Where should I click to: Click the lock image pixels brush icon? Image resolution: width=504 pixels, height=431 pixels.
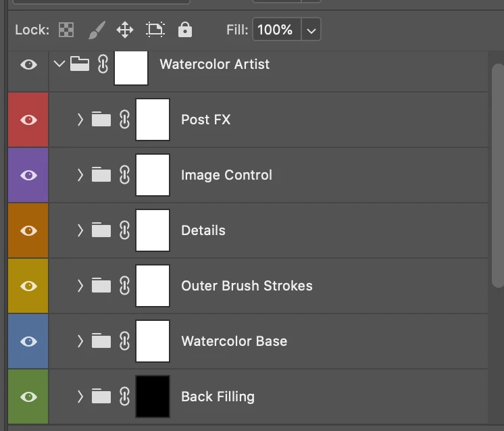[97, 30]
